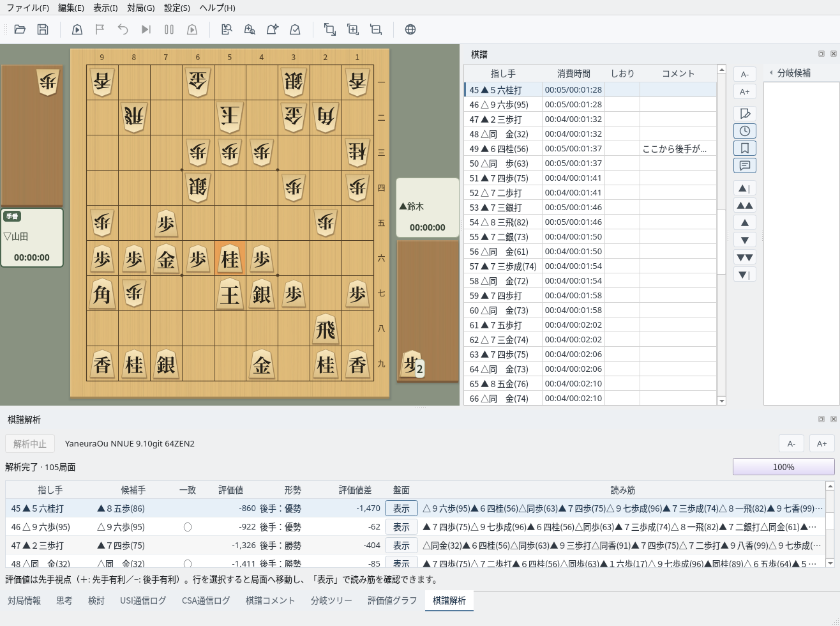Click the pencil edit icon beside the kifu list
Image resolution: width=840 pixels, height=626 pixels.
click(745, 114)
